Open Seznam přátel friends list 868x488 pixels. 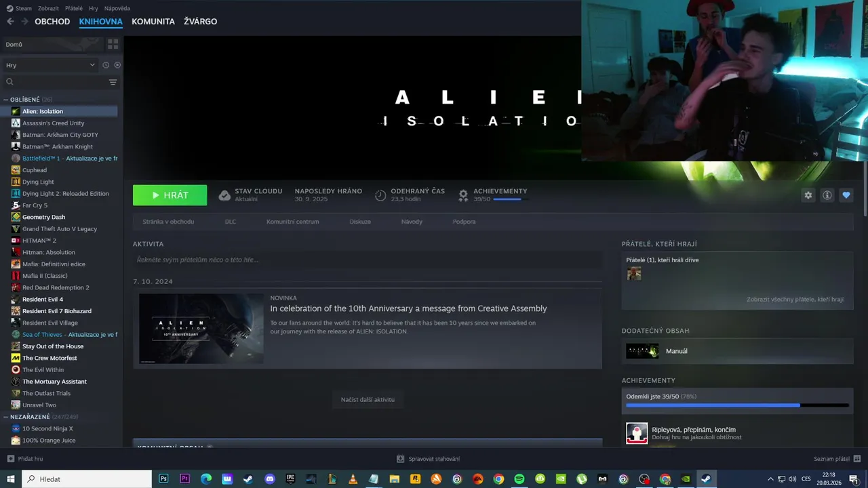(x=837, y=459)
